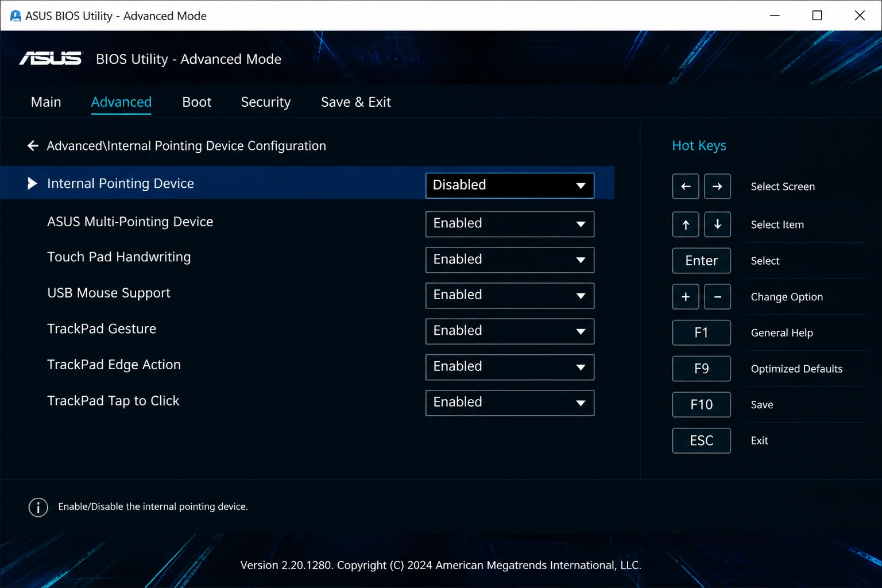882x588 pixels.
Task: Expand the TrackPad Tap to Click dropdown
Action: [x=510, y=403]
